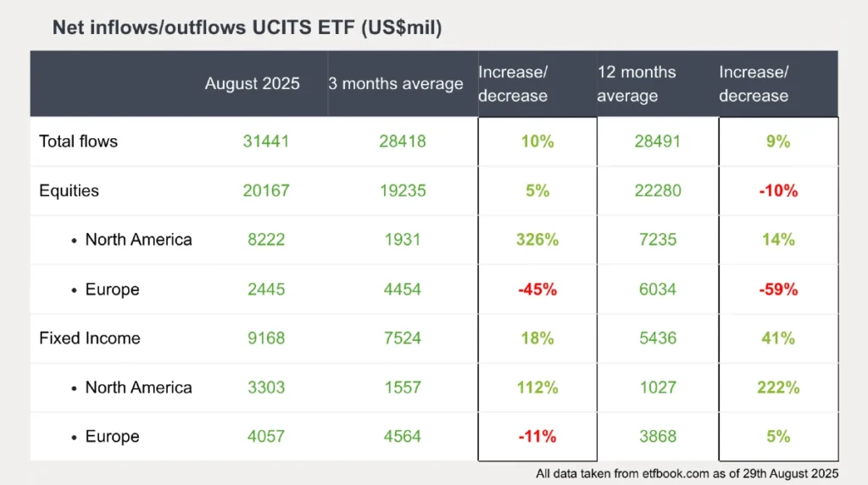Screen dimensions: 868x485
Task: Select the red -10% Equities cell
Action: click(x=778, y=191)
